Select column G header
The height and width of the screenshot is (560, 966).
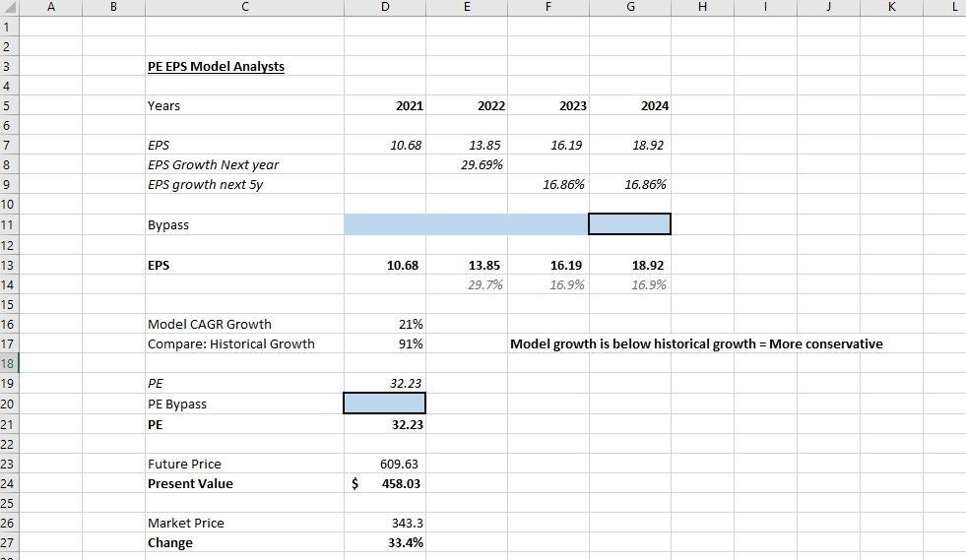(x=630, y=8)
